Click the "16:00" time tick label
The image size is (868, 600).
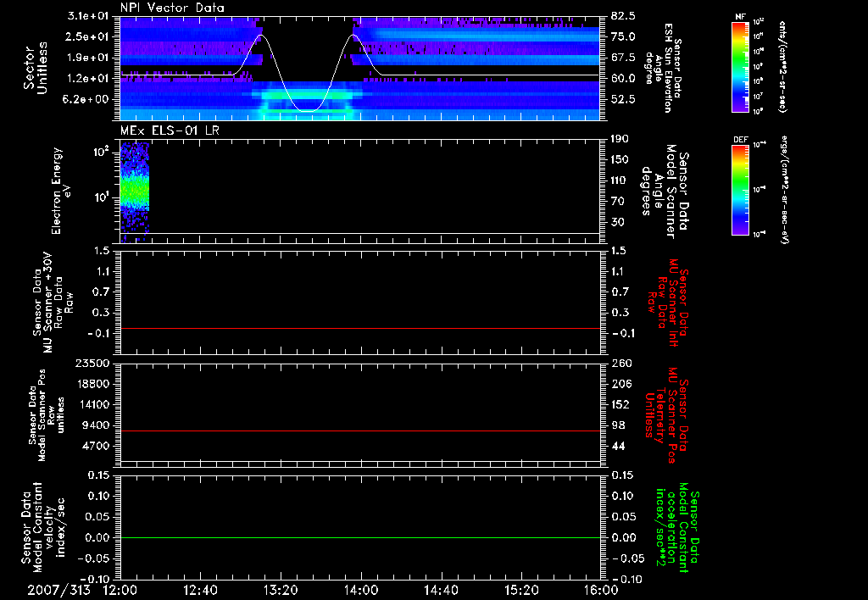tap(601, 590)
